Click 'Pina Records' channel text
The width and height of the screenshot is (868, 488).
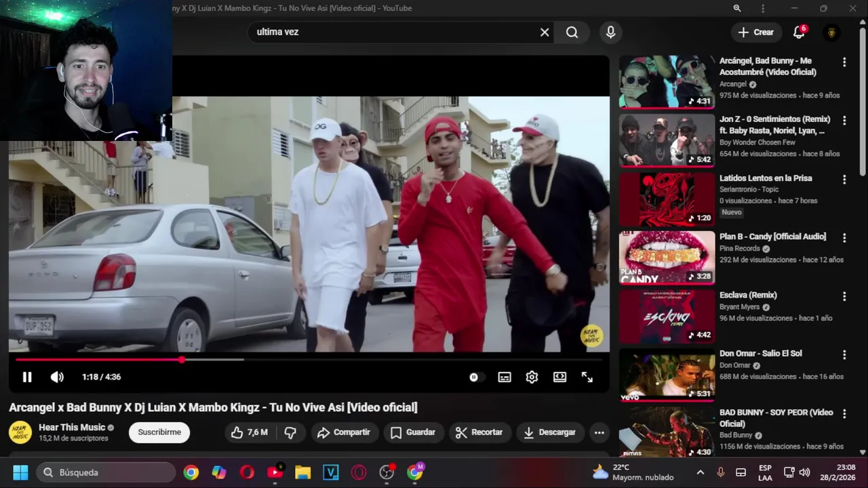coord(739,249)
